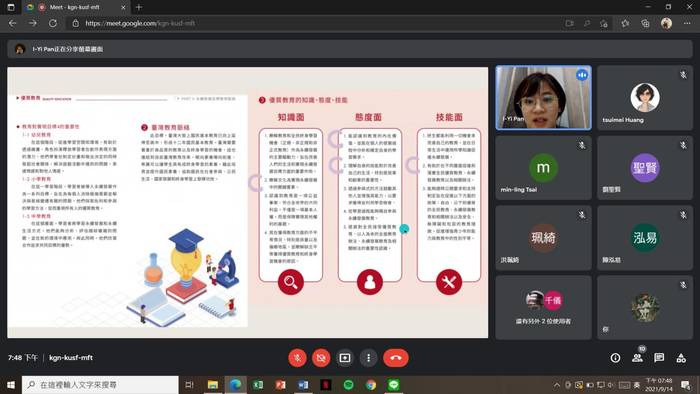Show the participants people panel
This screenshot has height=394, width=700.
point(638,358)
